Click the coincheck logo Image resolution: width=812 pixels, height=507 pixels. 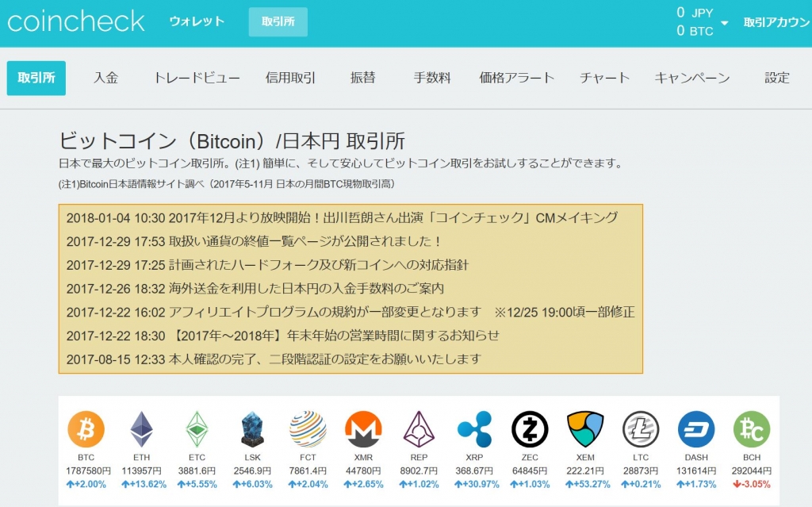pos(76,21)
